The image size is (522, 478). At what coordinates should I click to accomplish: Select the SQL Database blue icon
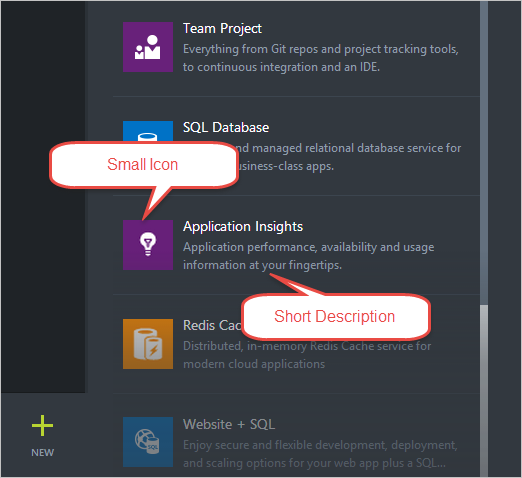(x=148, y=131)
